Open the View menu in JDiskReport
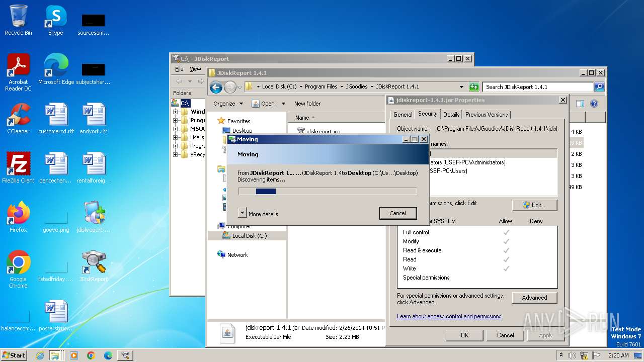644x362 pixels. tap(195, 69)
